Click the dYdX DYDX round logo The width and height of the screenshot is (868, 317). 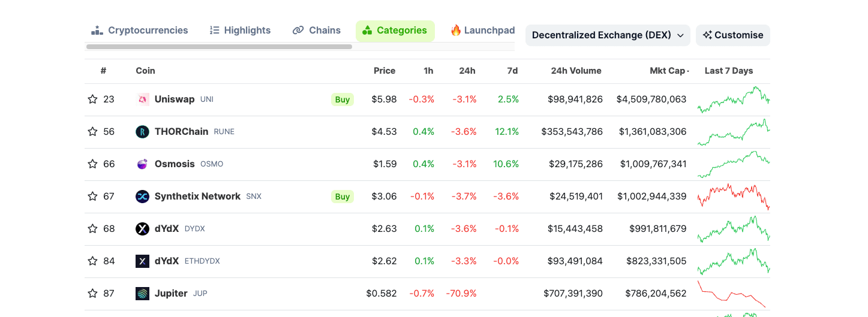tap(142, 229)
